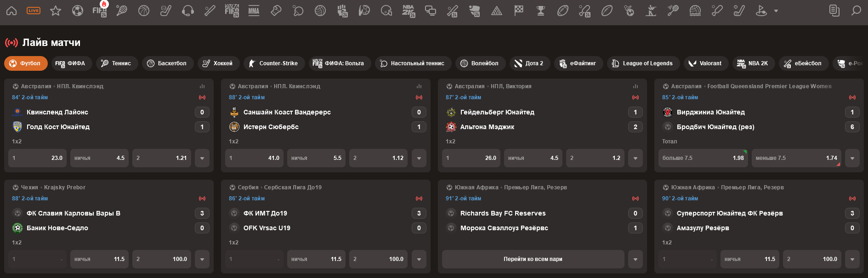This screenshot has width=868, height=278.
Task: Pick draw odds 4.5 for Квинсленд Лайонс match
Action: 99,158
